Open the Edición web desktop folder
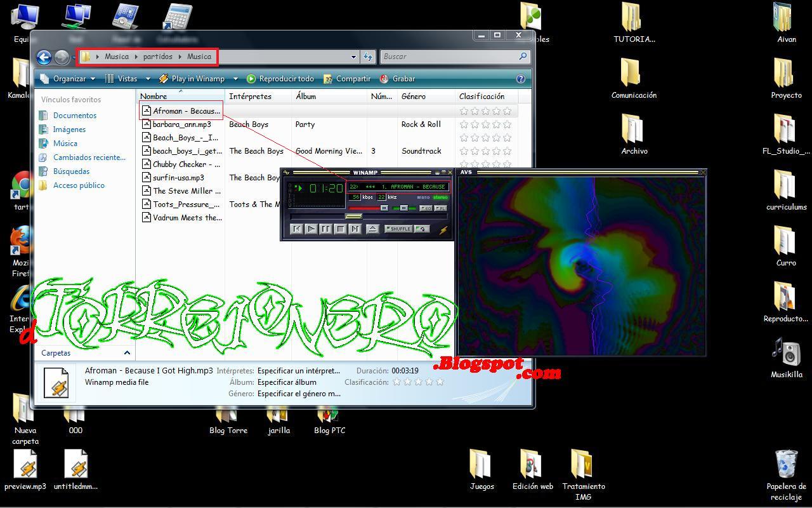The height and width of the screenshot is (508, 812). 532,470
